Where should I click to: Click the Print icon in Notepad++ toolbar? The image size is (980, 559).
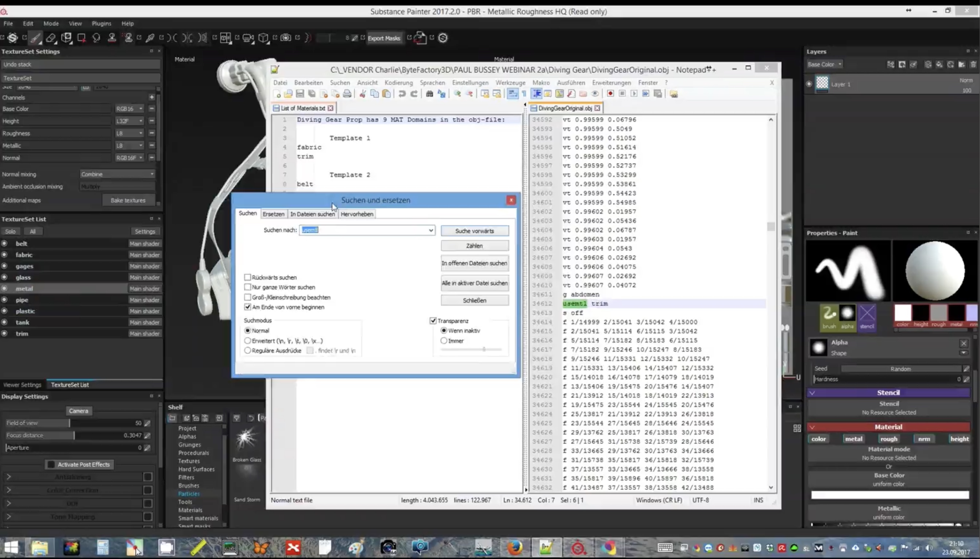347,94
